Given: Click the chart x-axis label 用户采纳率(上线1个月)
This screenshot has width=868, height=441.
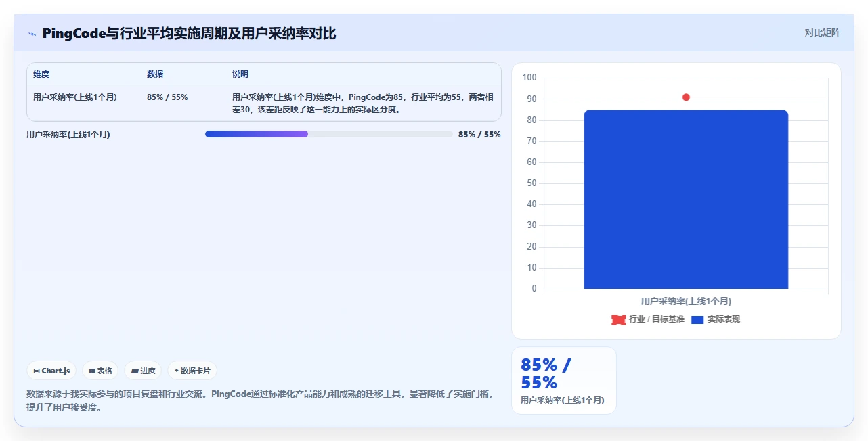Looking at the screenshot, I should (x=686, y=301).
